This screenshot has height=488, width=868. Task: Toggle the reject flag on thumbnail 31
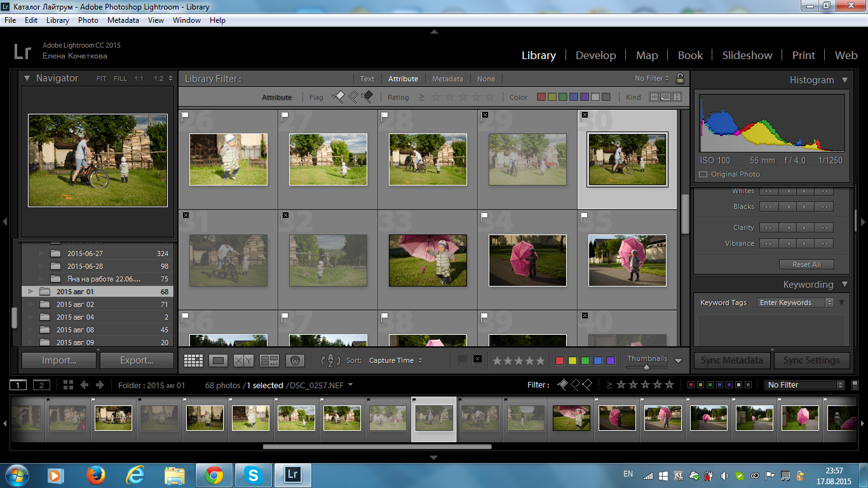(186, 215)
